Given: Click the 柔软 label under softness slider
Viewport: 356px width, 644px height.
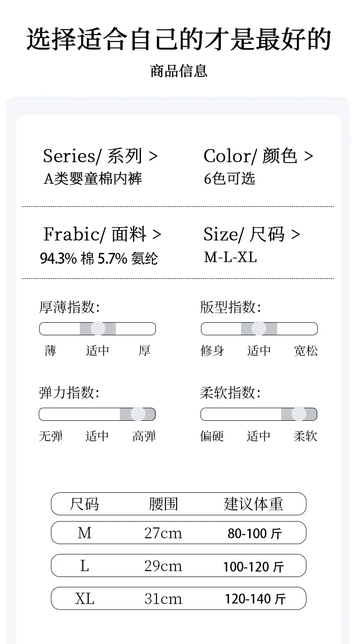Looking at the screenshot, I should point(306,436).
